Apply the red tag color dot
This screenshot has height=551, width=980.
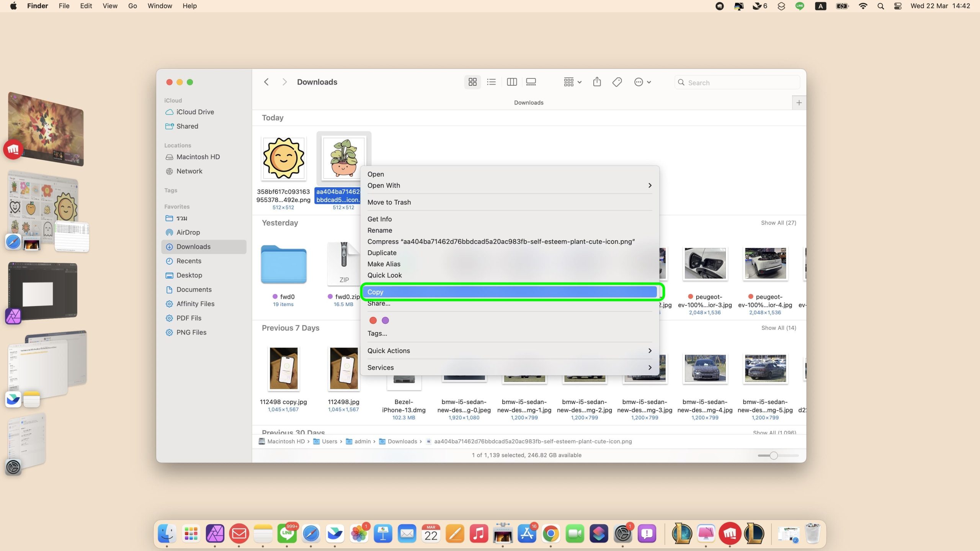pyautogui.click(x=373, y=320)
